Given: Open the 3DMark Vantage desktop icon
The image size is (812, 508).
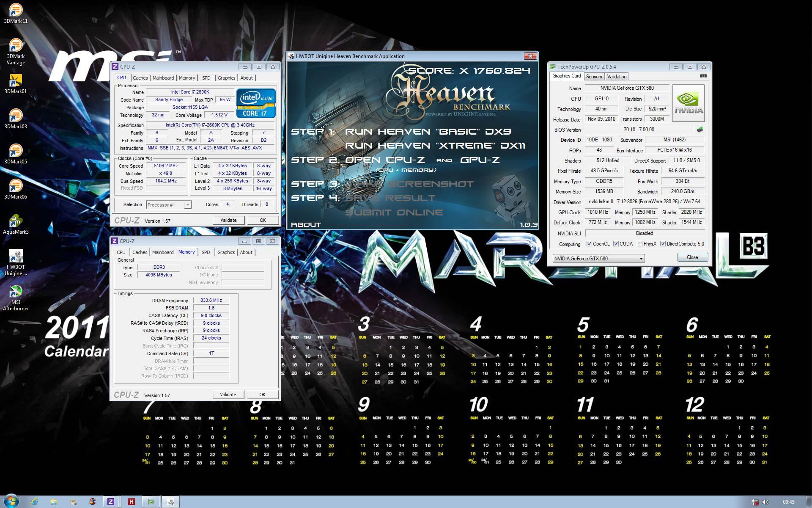Looking at the screenshot, I should pyautogui.click(x=16, y=52).
